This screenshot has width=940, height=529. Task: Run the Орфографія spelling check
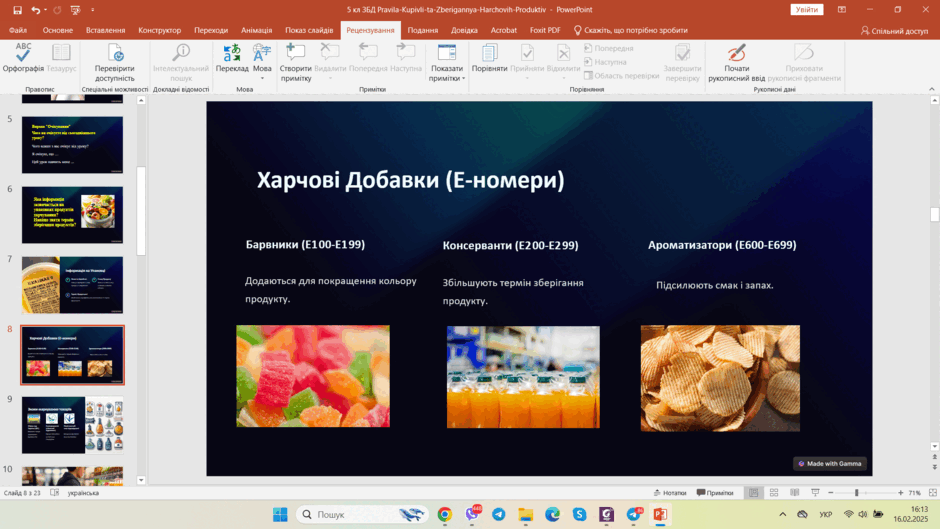point(23,58)
